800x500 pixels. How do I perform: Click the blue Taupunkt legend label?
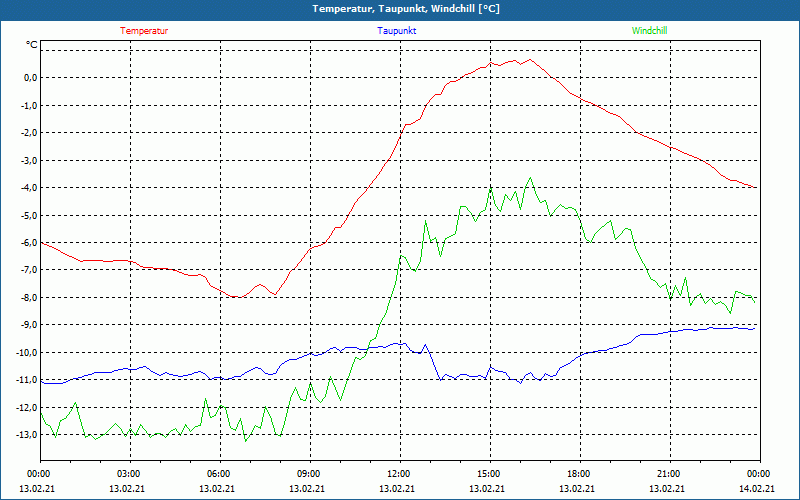pyautogui.click(x=396, y=31)
